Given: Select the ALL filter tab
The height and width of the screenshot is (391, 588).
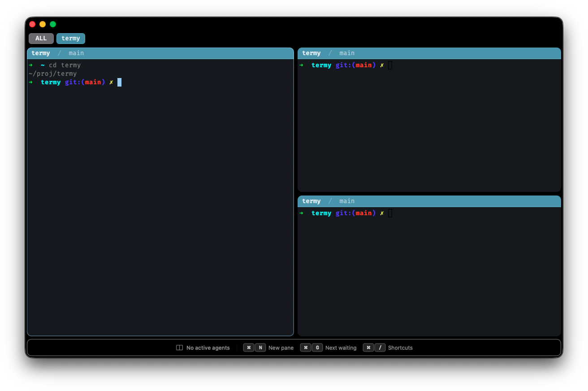Looking at the screenshot, I should tap(41, 38).
